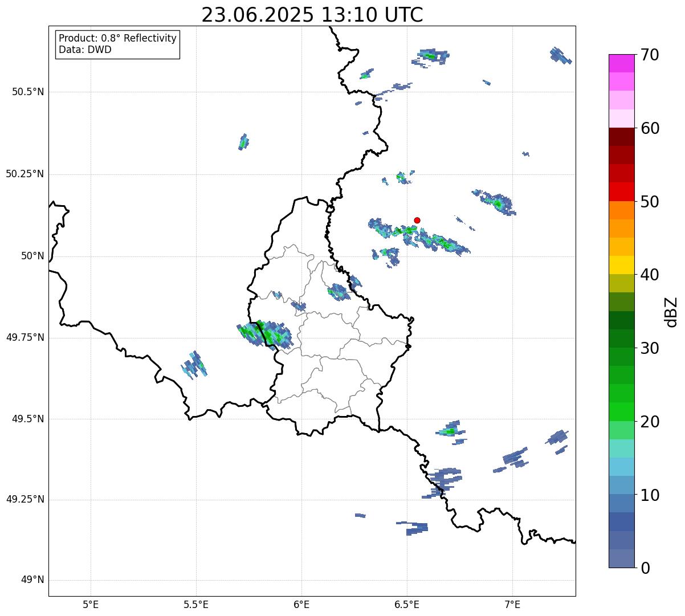
Task: Click the plot title '23.06.2025 13:10 UTC'
Action: [x=312, y=15]
